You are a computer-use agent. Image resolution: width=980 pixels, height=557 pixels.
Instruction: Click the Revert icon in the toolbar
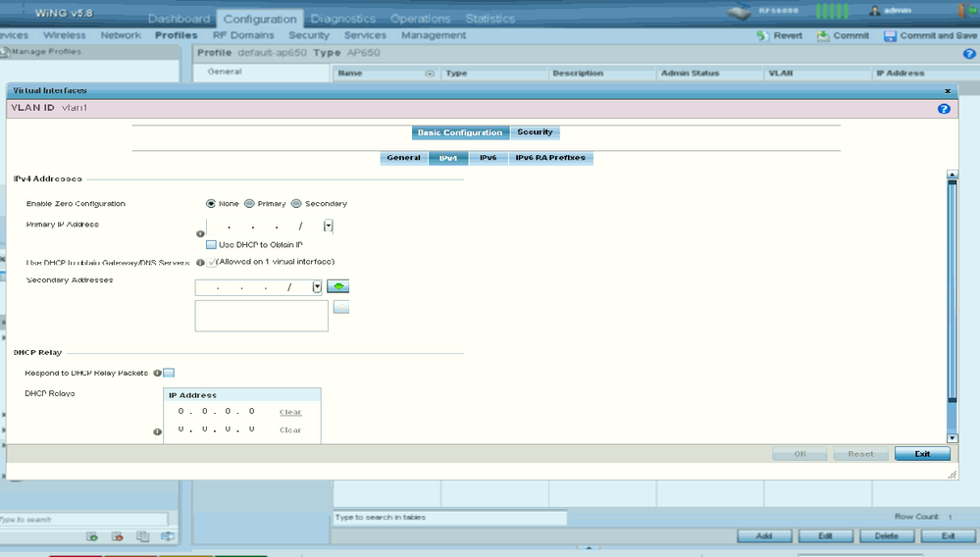pyautogui.click(x=763, y=35)
